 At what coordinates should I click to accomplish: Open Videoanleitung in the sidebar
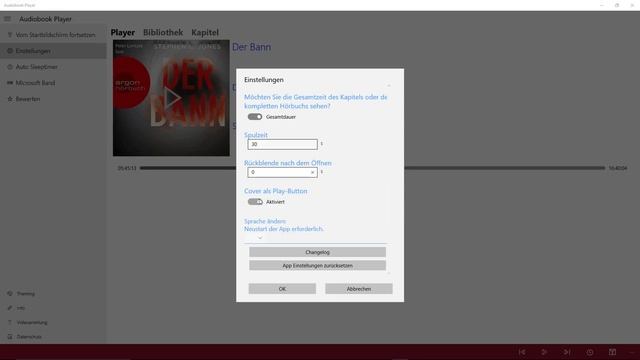click(x=53, y=322)
